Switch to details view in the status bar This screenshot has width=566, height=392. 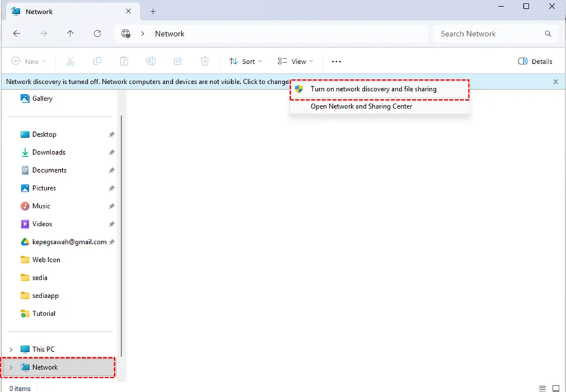click(x=541, y=388)
